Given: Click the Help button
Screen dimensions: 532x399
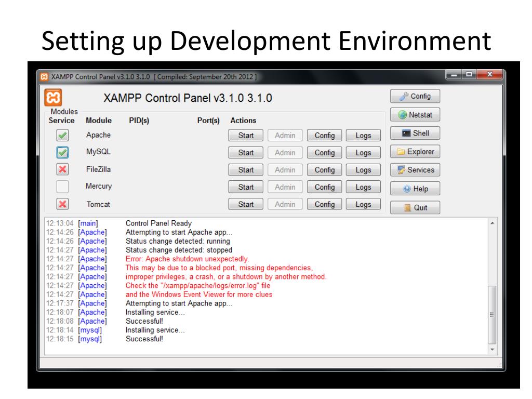Looking at the screenshot, I should click(415, 189).
